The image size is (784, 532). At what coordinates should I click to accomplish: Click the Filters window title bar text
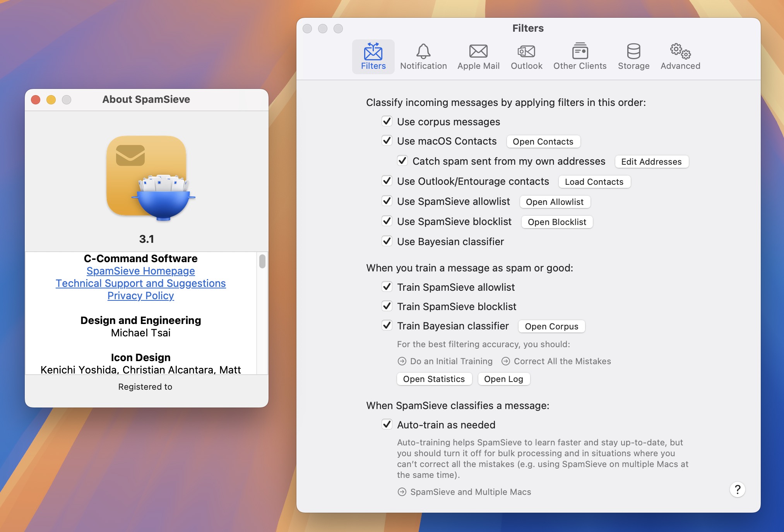(528, 28)
